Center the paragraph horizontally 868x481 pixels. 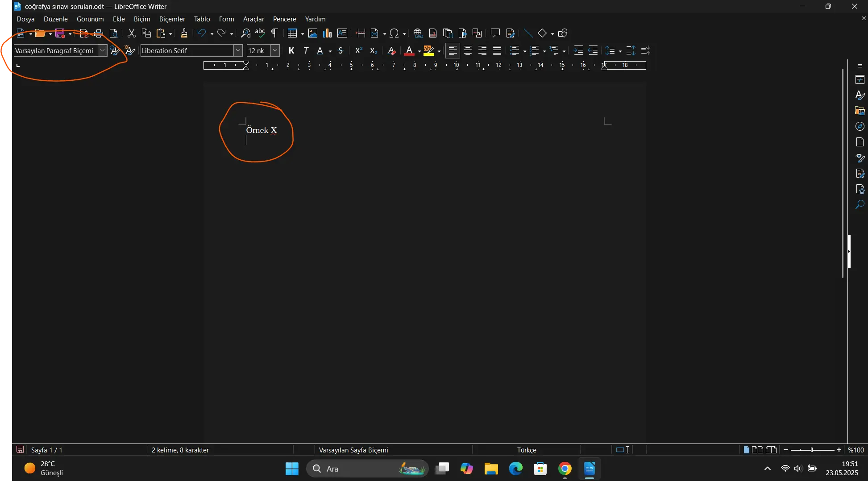click(468, 50)
